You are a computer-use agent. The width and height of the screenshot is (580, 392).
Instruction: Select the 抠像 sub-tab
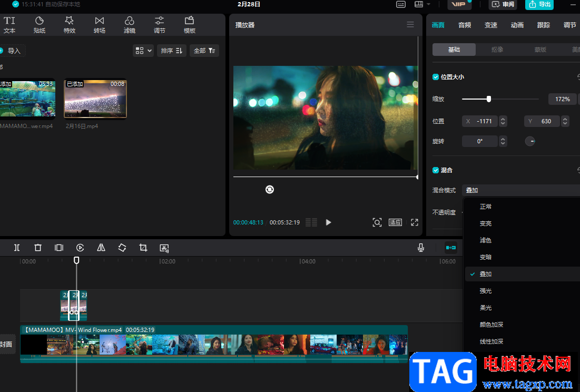497,50
